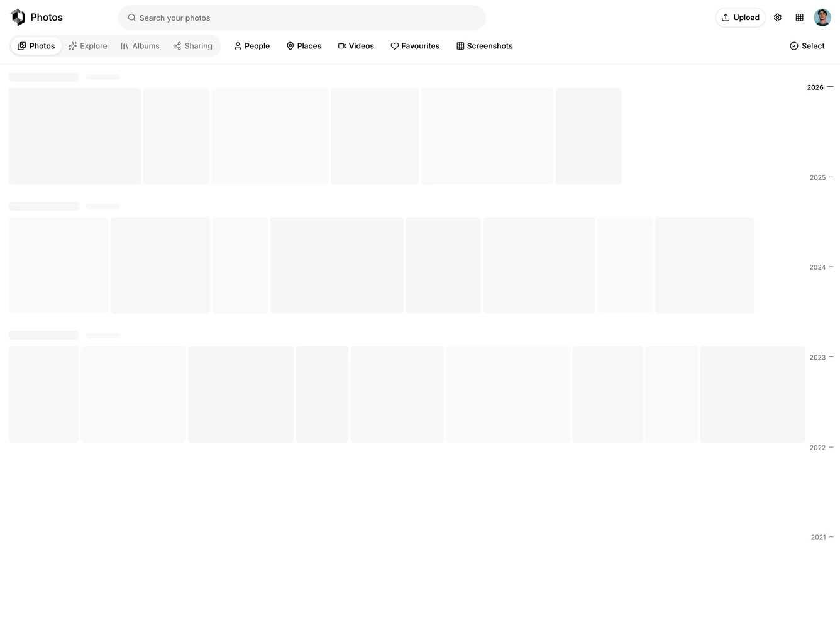
Task: Jump to 2021 on the timeline
Action: coord(822,538)
